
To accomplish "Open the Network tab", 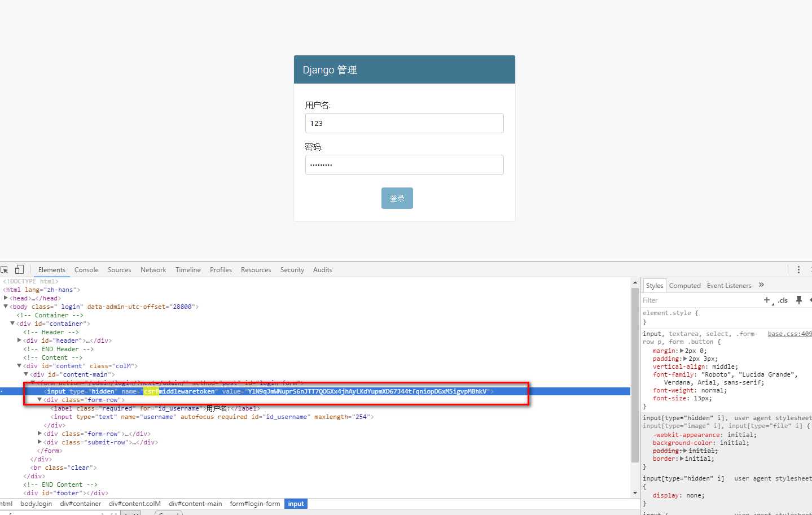I will tap(153, 270).
